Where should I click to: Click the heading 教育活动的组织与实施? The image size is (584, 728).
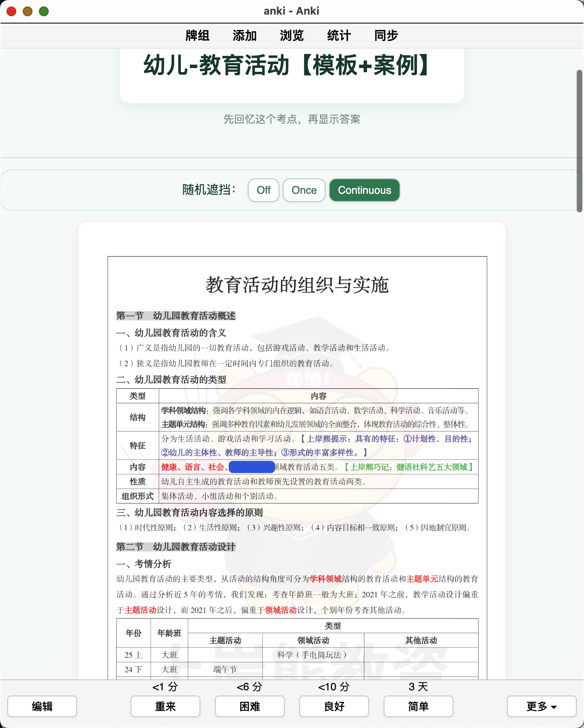point(297,285)
